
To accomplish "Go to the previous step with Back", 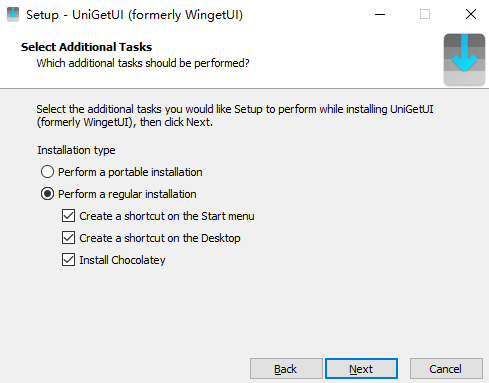I will 286,369.
